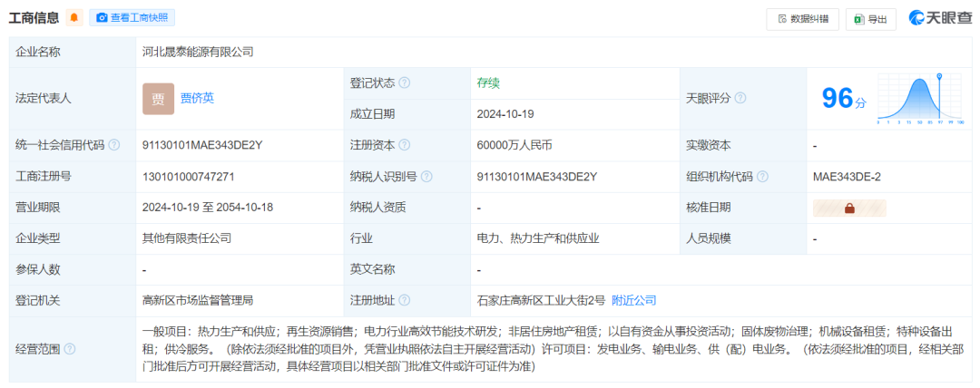Screen dimensions: 980x388
Task: Click help icon next to 经营范围
Action: [x=69, y=349]
